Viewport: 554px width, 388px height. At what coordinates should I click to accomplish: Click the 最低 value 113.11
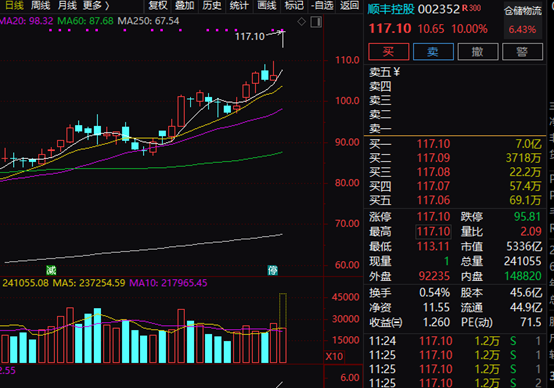[x=434, y=246]
